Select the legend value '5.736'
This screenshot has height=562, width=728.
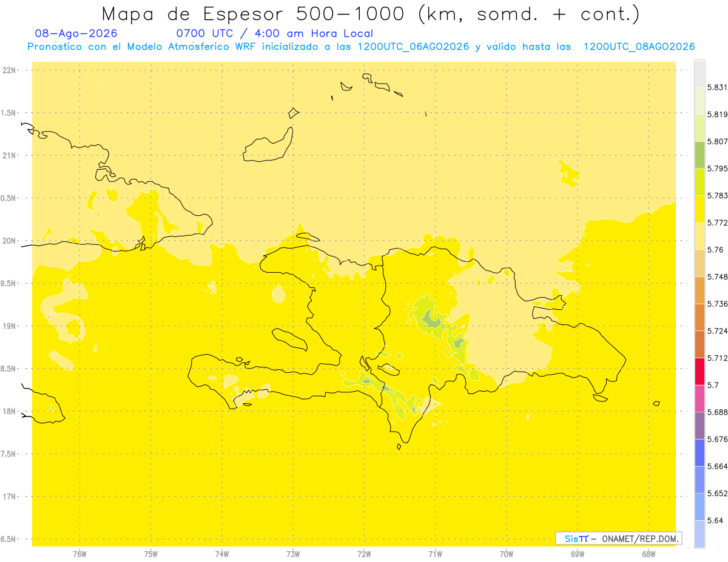coord(717,304)
